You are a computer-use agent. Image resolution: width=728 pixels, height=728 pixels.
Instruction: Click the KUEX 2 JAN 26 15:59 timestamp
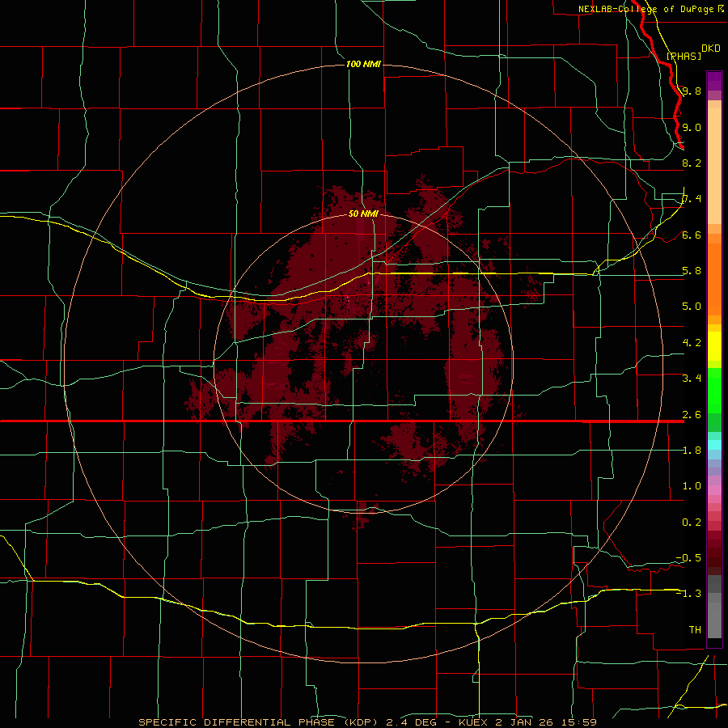tap(527, 722)
